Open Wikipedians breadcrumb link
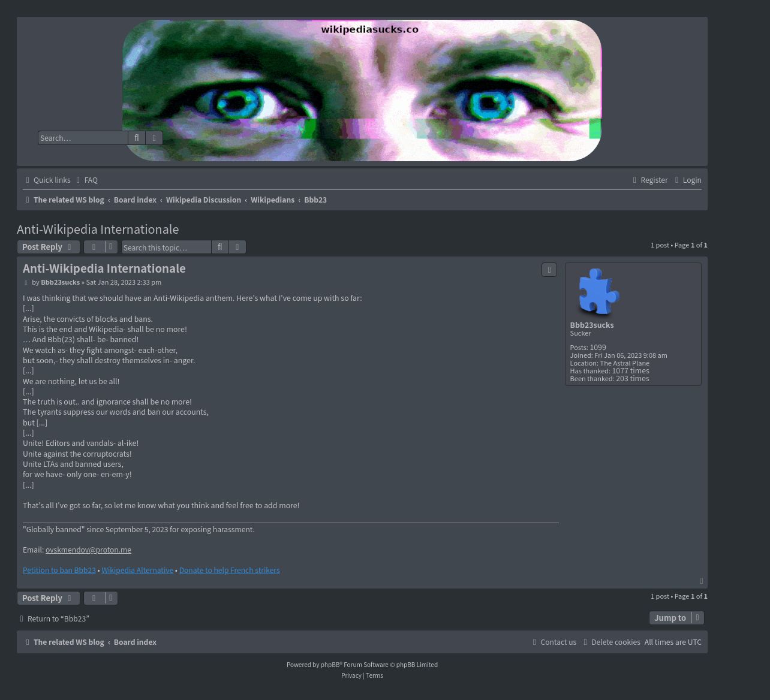This screenshot has width=770, height=700. (x=272, y=200)
